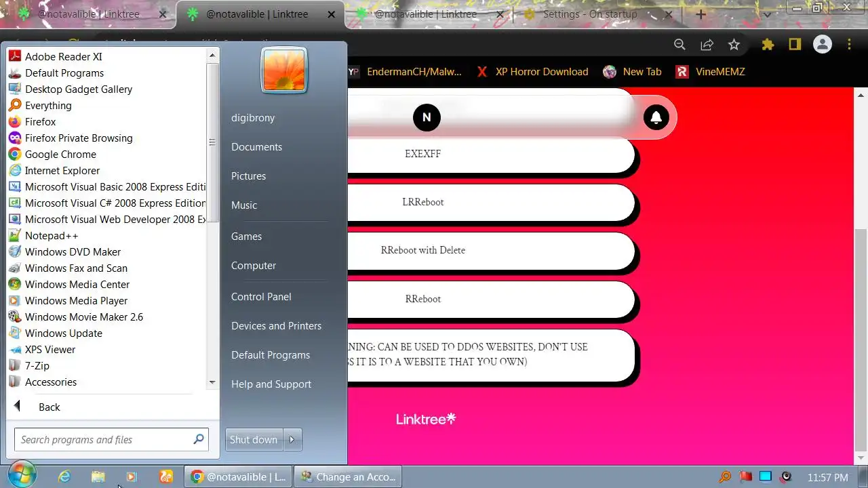Launch Microsoft Visual Web Developer 2008
The height and width of the screenshot is (488, 868).
[x=106, y=220]
